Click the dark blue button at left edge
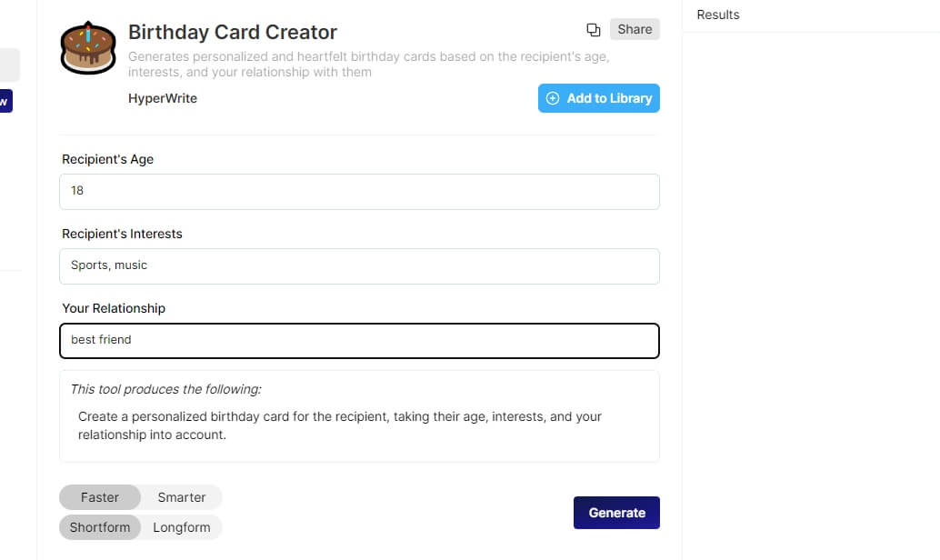Image resolution: width=940 pixels, height=560 pixels. click(5, 101)
